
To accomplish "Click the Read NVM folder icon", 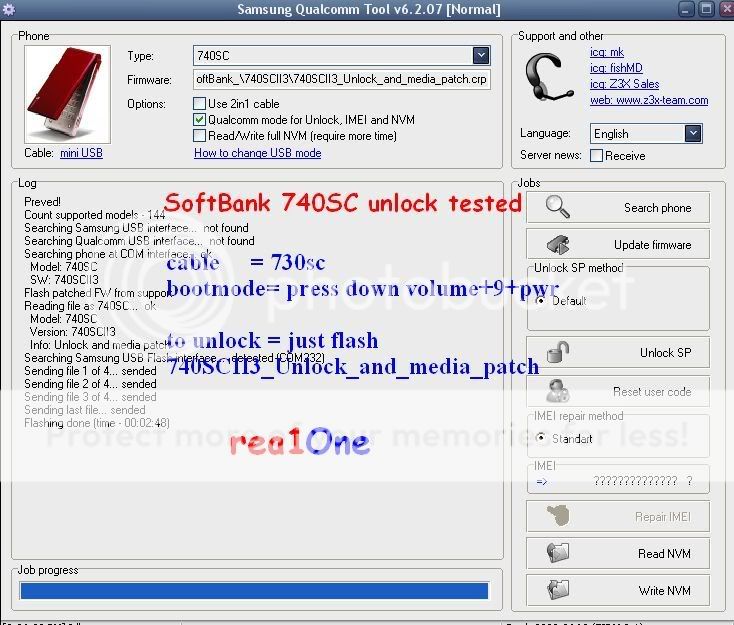I will pyautogui.click(x=558, y=553).
